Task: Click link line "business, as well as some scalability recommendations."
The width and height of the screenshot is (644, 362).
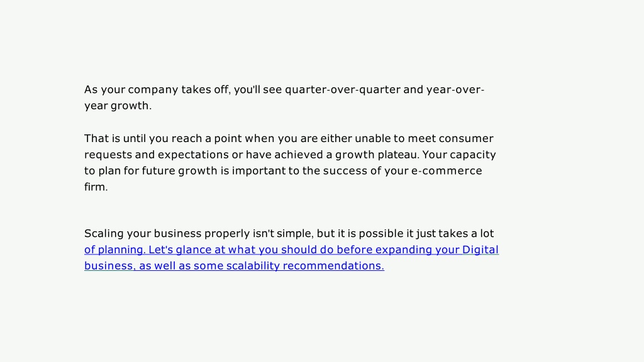Action: [x=234, y=266]
